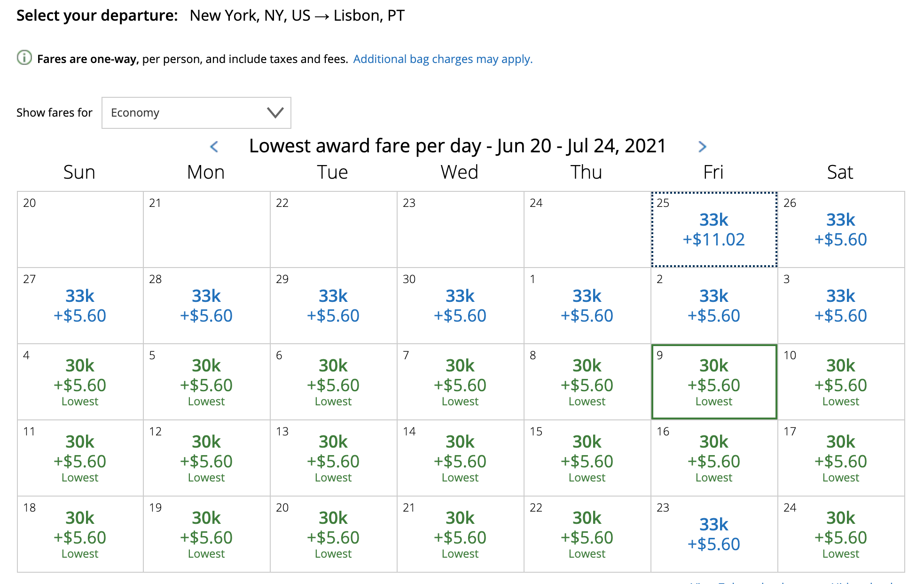
Task: Select June 26 fare 33k +$5.60
Action: (841, 229)
